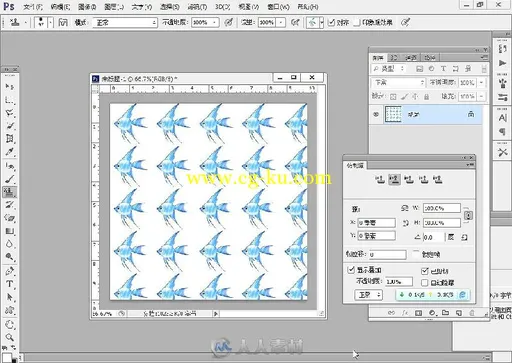512x363 pixels.
Task: Select the Pen tool
Action: pyautogui.click(x=10, y=271)
